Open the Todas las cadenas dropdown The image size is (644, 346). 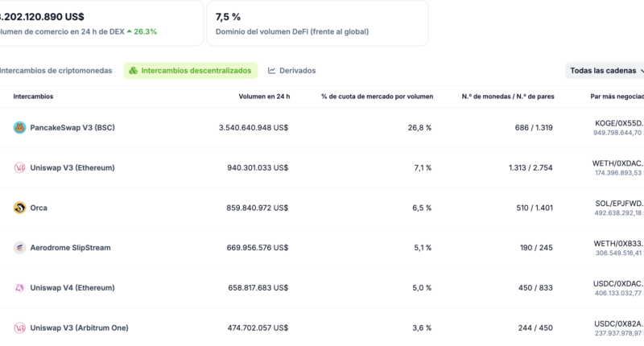[605, 71]
